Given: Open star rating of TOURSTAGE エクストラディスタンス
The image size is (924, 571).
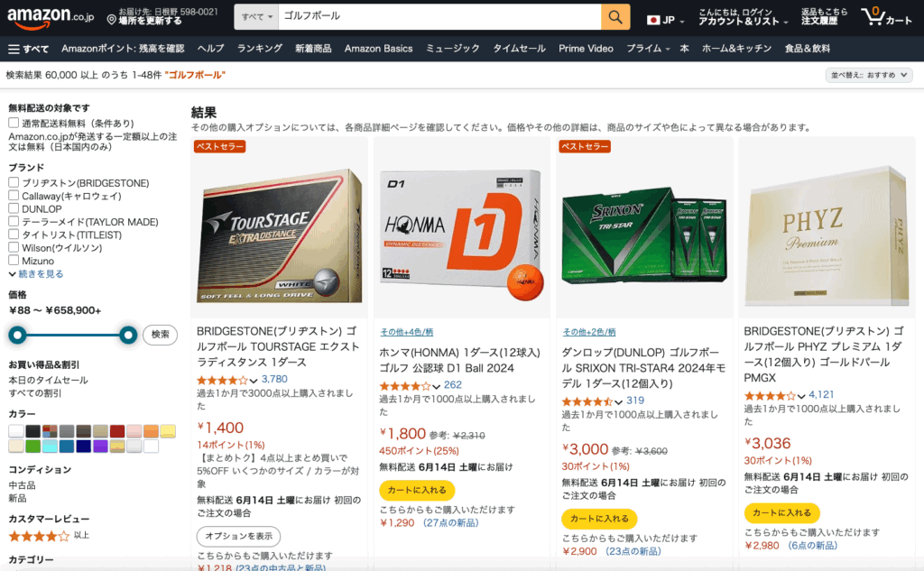Looking at the screenshot, I should (x=226, y=380).
